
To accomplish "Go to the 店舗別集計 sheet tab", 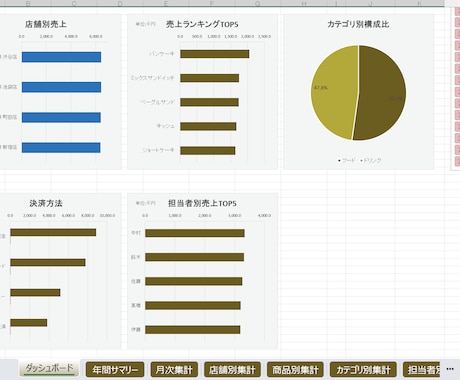I will point(232,370).
